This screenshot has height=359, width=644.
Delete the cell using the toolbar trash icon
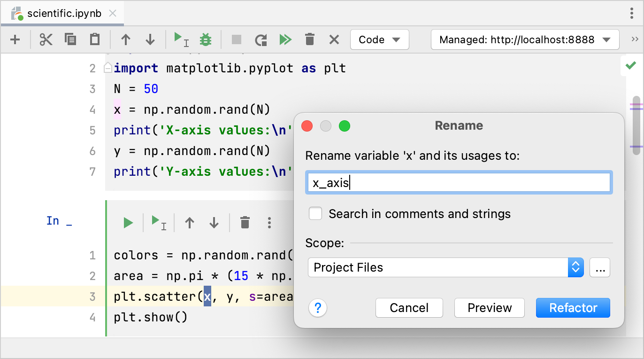click(309, 39)
